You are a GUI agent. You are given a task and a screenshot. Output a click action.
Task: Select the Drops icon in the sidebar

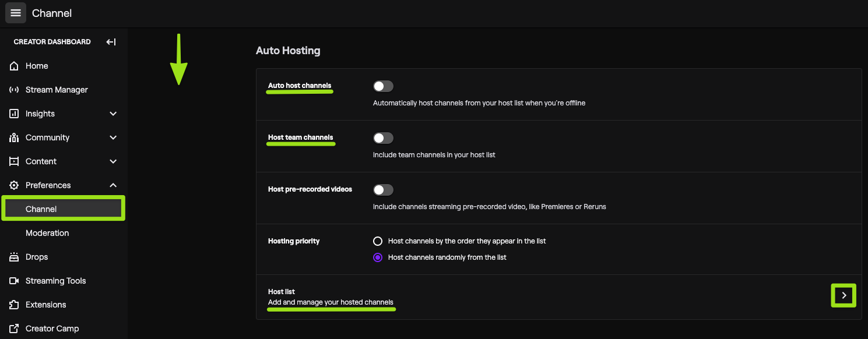click(x=13, y=256)
